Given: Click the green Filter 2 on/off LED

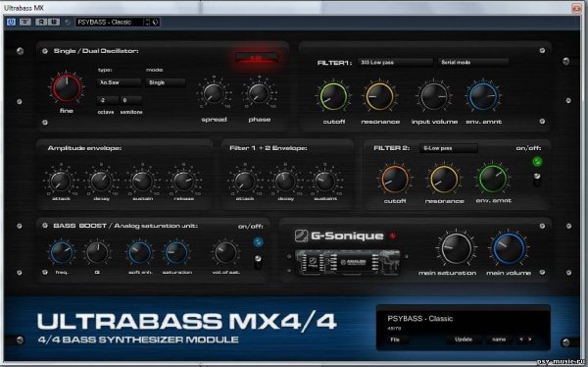Looking at the screenshot, I should [x=537, y=162].
